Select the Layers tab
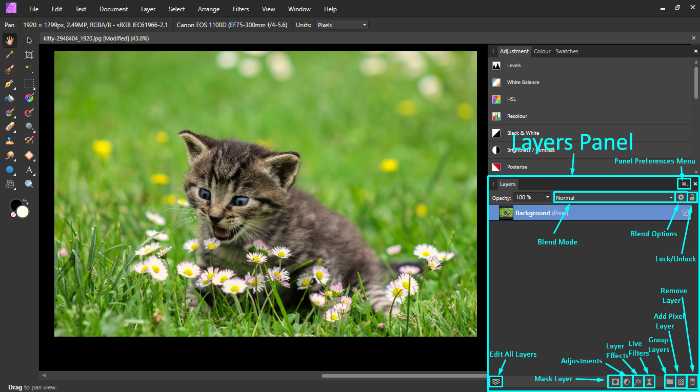700x392 pixels. click(508, 184)
